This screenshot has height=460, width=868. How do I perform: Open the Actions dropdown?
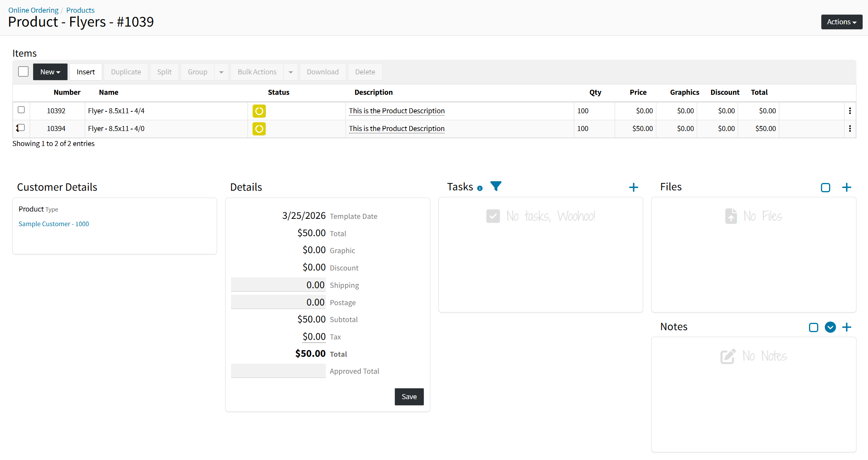(x=841, y=22)
